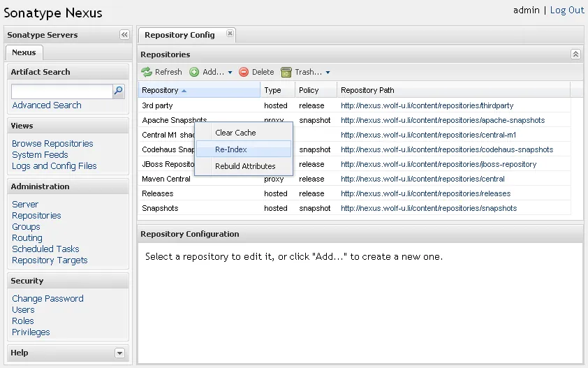Open the thirdparty repository URL

427,105
